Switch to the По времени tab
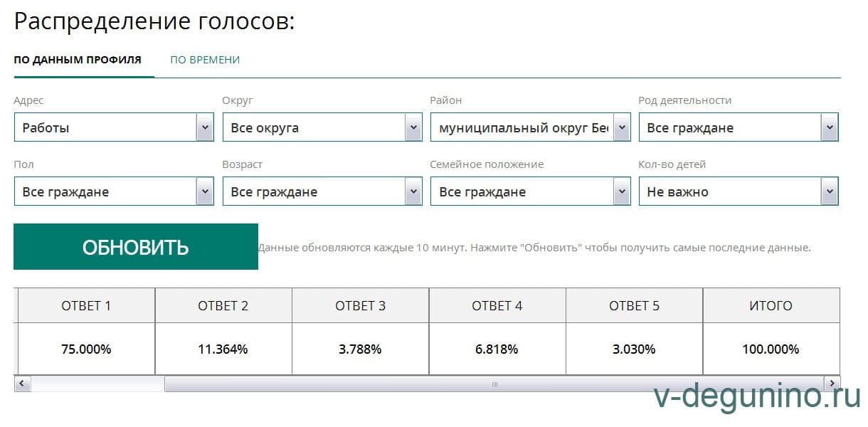868x427 pixels. tap(205, 60)
